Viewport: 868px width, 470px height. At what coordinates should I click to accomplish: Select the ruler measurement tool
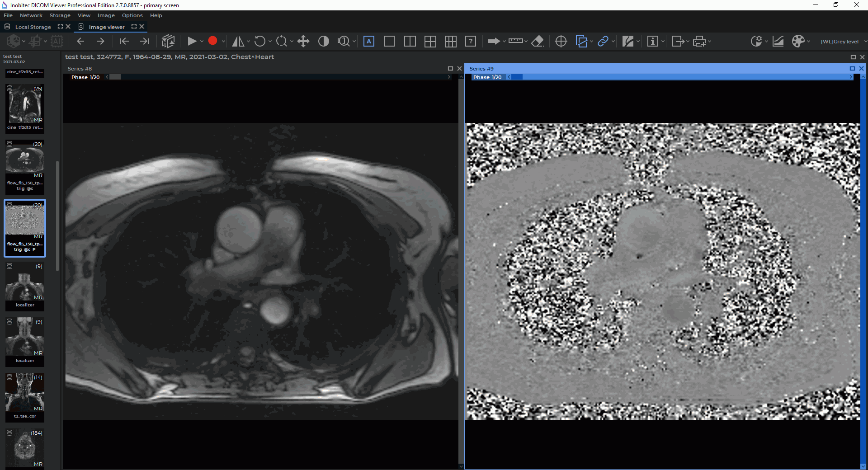pyautogui.click(x=516, y=41)
